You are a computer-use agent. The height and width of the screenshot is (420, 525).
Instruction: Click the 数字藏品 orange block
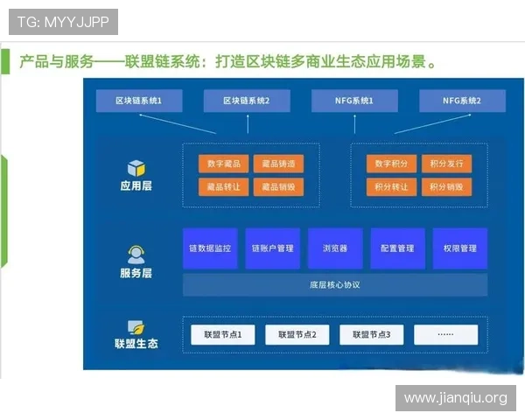click(224, 164)
